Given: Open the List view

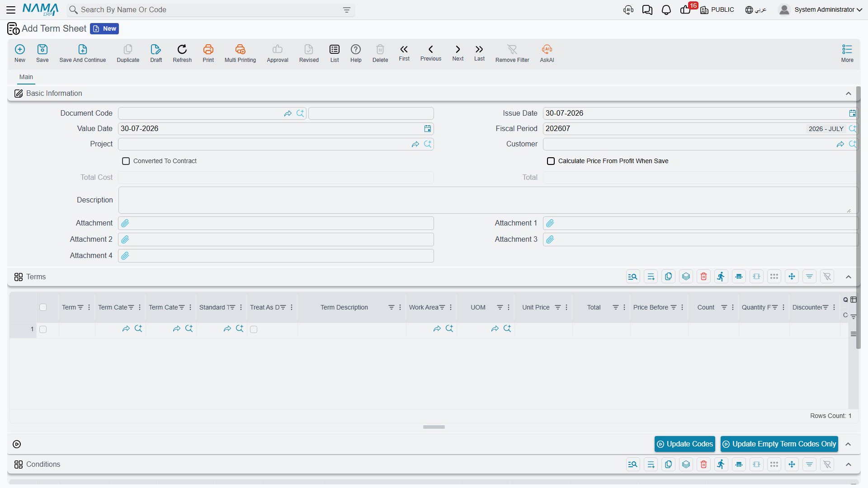Looking at the screenshot, I should (335, 53).
